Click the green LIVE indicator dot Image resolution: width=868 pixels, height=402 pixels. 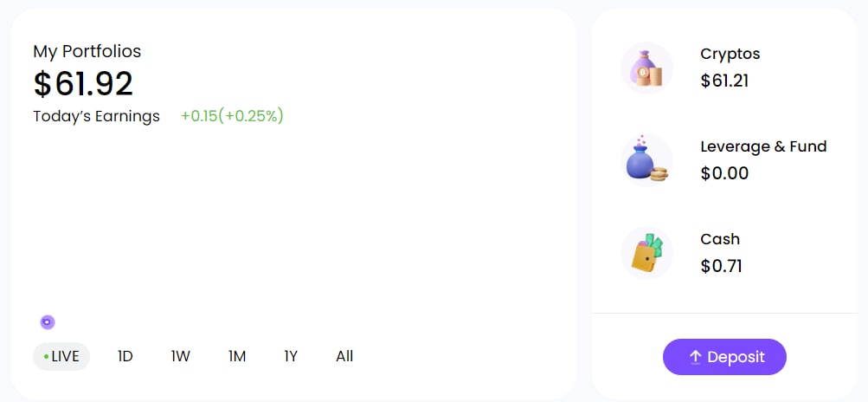pos(46,356)
